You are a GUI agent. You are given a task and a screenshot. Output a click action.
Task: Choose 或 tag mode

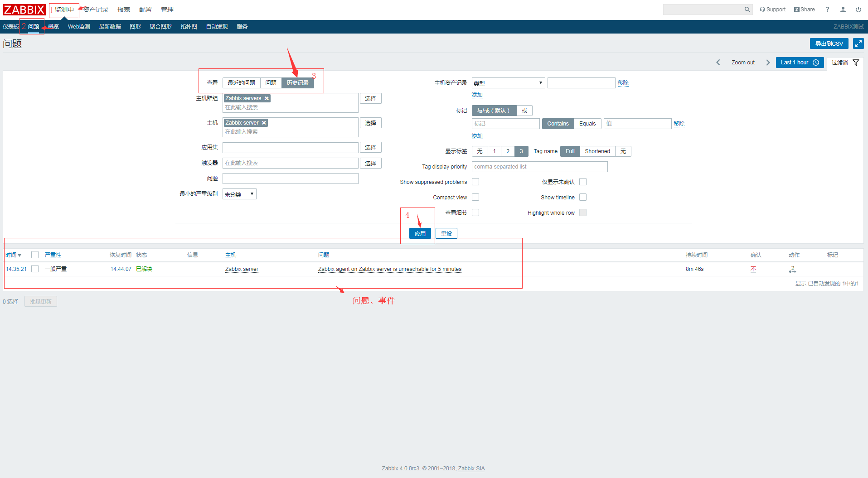pyautogui.click(x=524, y=111)
